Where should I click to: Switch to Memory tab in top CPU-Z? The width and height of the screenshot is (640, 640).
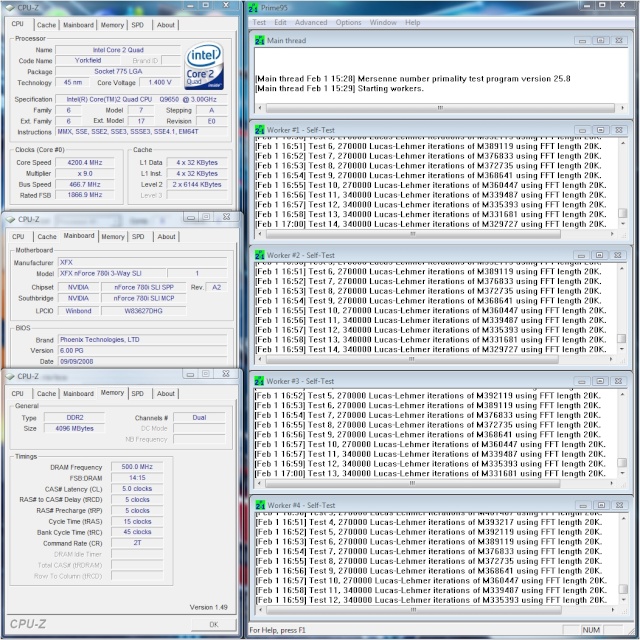(x=112, y=25)
